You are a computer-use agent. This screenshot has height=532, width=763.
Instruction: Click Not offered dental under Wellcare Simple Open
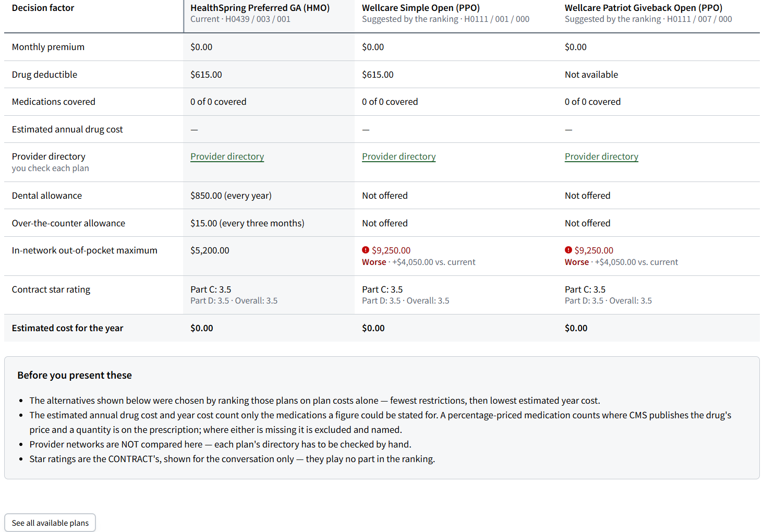pyautogui.click(x=385, y=196)
